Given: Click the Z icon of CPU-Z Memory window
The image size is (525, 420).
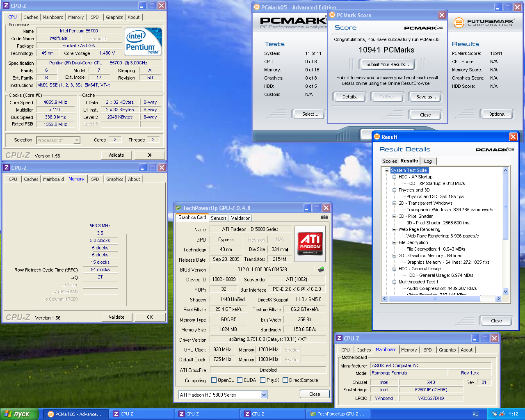Looking at the screenshot, I should [x=6, y=167].
